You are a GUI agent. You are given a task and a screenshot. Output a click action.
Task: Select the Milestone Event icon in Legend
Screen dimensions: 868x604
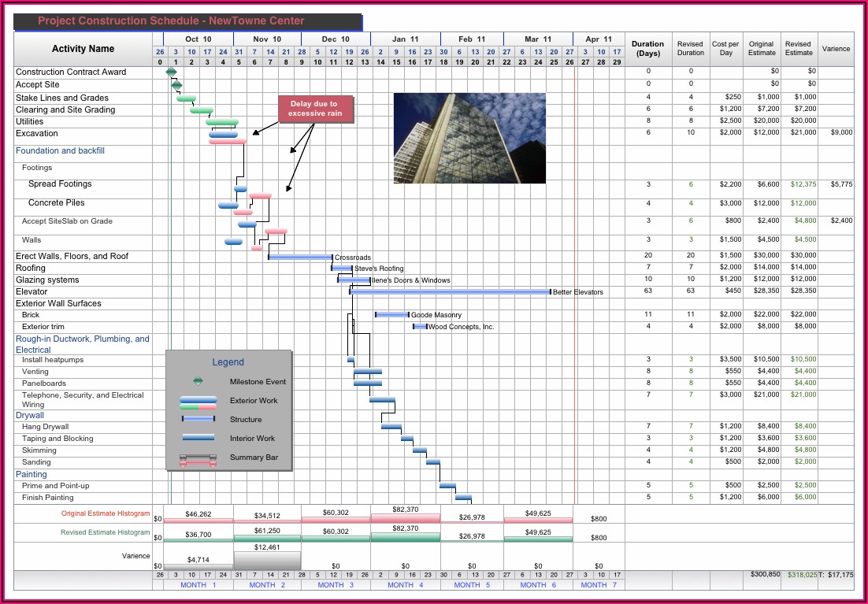click(198, 382)
